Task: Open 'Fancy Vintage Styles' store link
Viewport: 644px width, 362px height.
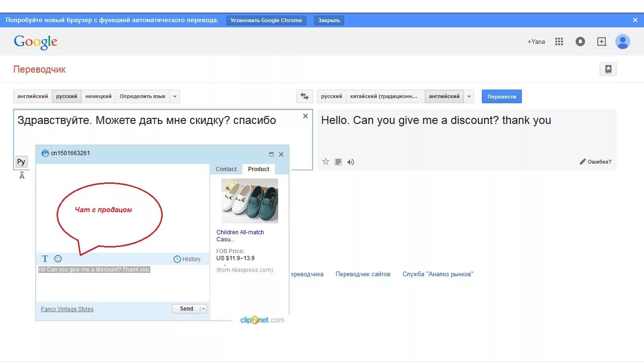Action: point(67,309)
